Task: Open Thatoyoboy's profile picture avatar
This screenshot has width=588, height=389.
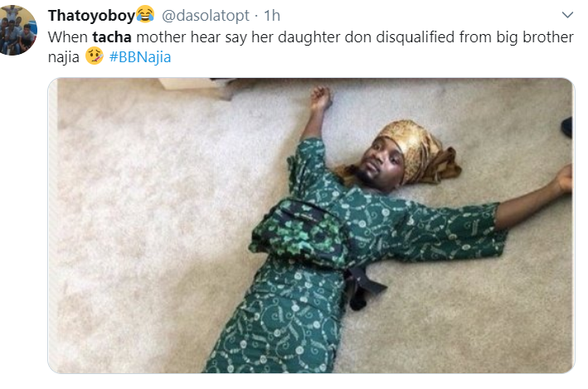Action: (x=17, y=30)
